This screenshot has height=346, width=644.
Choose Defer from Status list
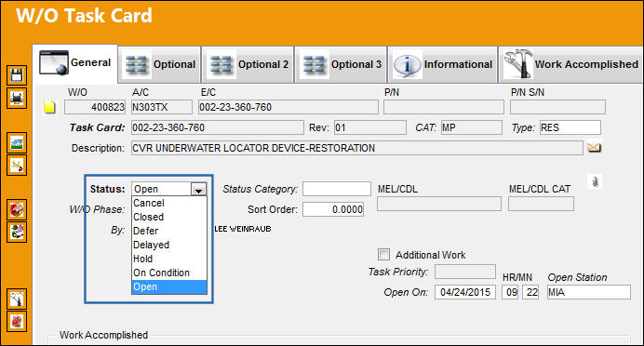coord(168,231)
